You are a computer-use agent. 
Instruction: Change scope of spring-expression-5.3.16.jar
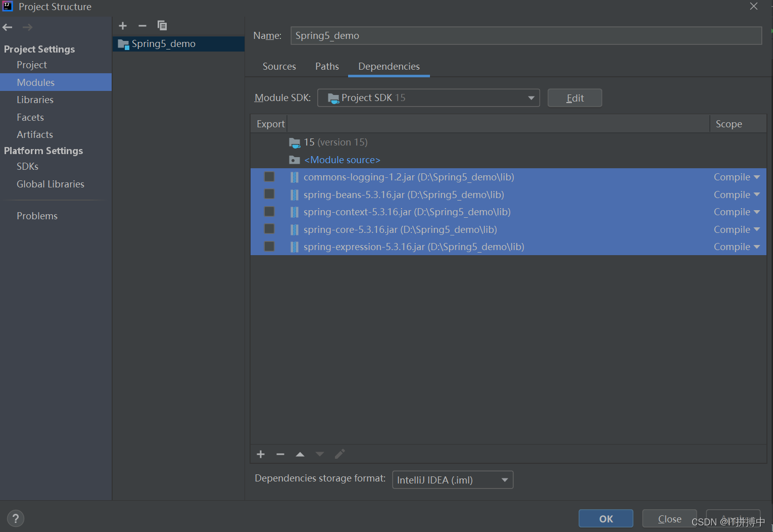(737, 247)
